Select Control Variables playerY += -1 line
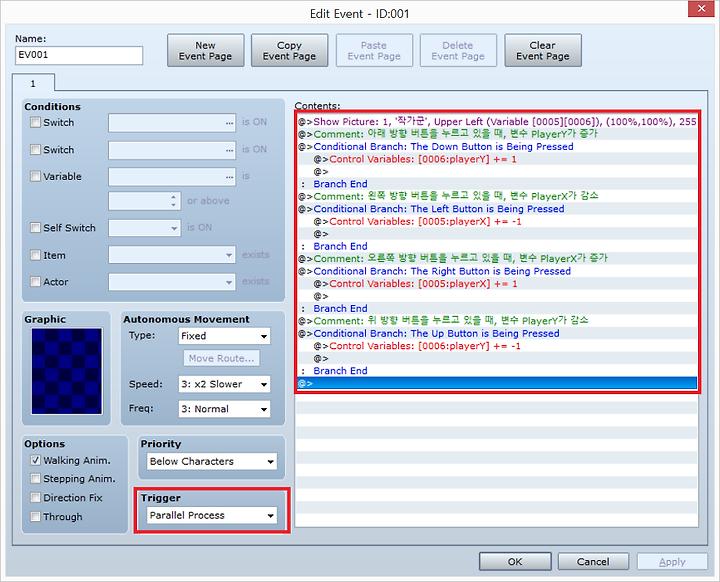The image size is (720, 582). (x=497, y=346)
